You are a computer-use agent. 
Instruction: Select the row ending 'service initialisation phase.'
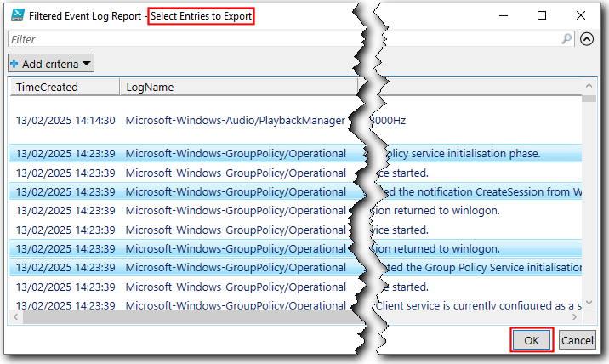point(235,154)
